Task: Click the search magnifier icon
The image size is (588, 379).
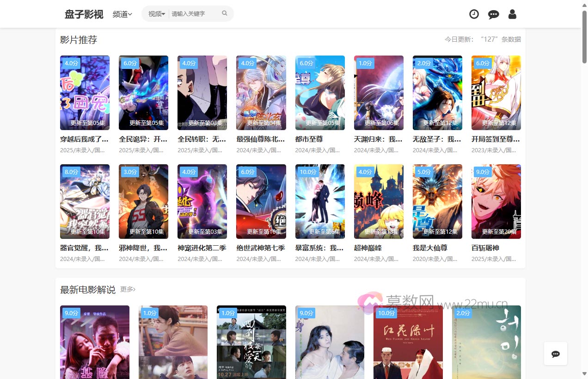Action: 225,13
